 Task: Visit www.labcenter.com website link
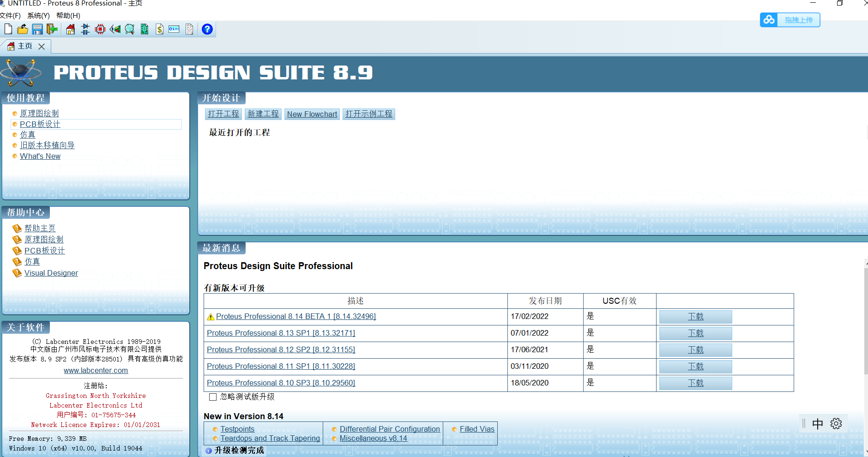[x=96, y=370]
